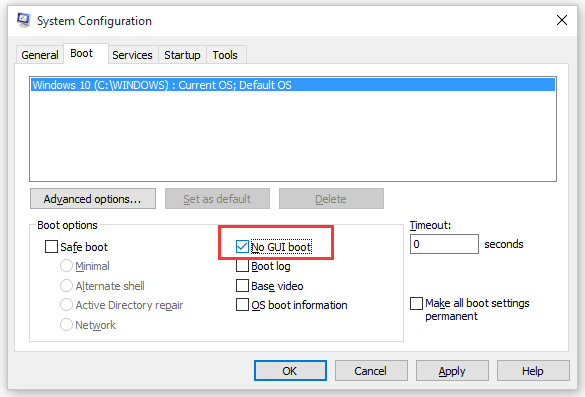Enable Boot log checkbox

(242, 266)
